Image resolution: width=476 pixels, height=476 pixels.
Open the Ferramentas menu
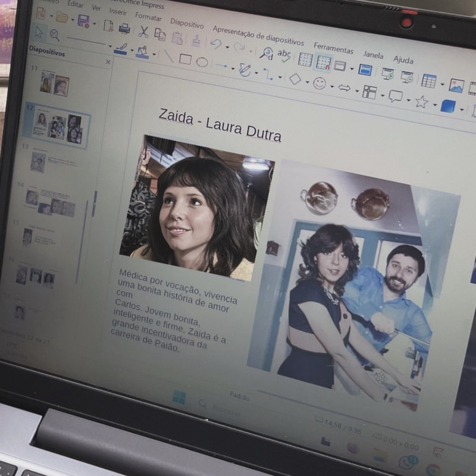333,48
